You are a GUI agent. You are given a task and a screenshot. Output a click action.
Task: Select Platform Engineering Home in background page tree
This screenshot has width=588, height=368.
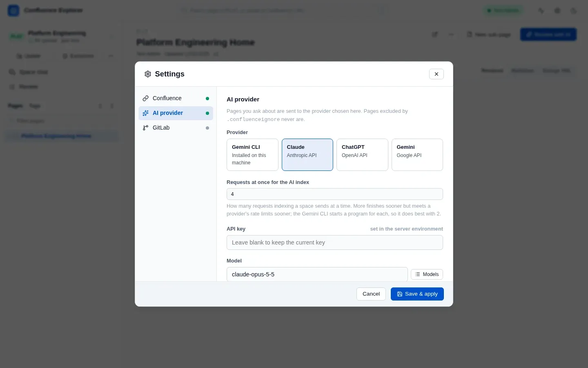pos(61,136)
